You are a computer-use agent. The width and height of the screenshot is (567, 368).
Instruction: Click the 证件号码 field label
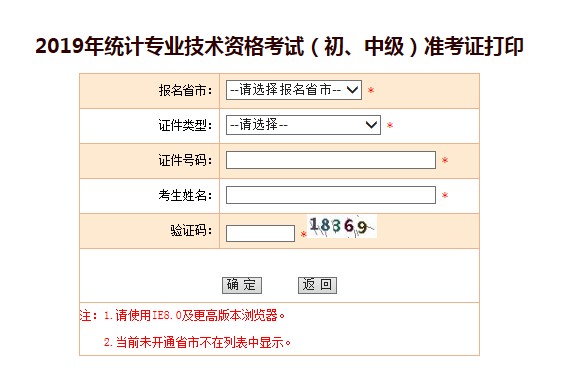pyautogui.click(x=186, y=160)
